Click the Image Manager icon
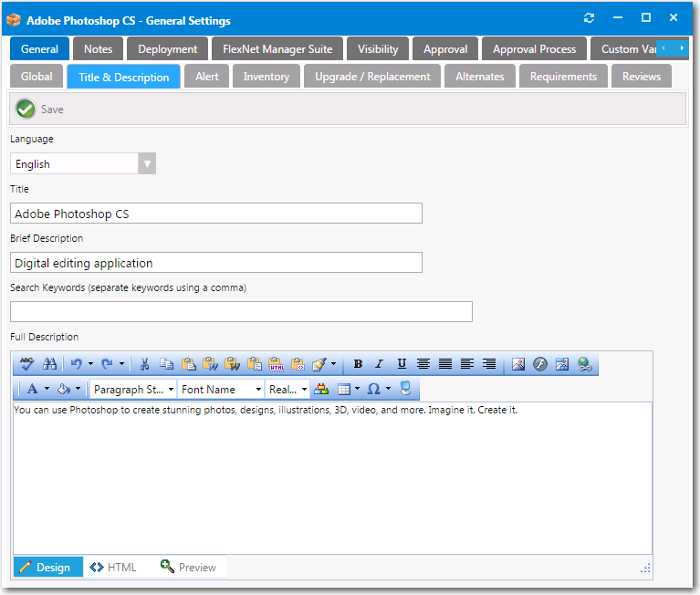700x595 pixels. coord(518,364)
